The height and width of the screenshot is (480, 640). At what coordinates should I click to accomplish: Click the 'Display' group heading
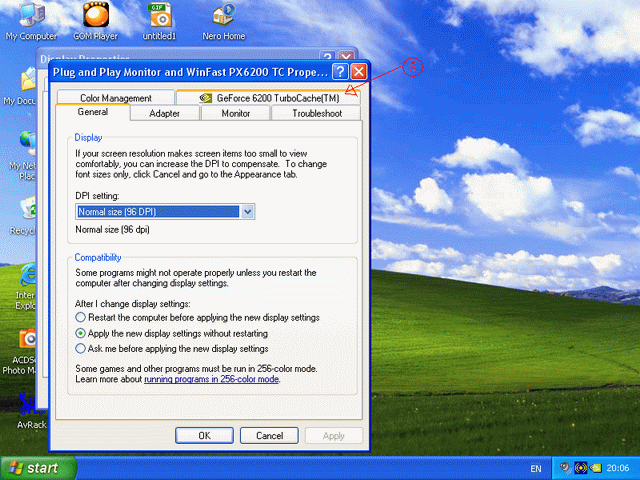coord(88,138)
